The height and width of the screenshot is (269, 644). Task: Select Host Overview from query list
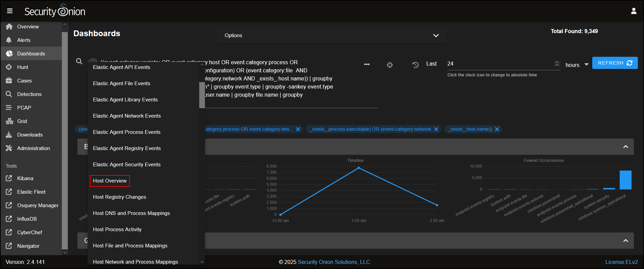point(110,181)
